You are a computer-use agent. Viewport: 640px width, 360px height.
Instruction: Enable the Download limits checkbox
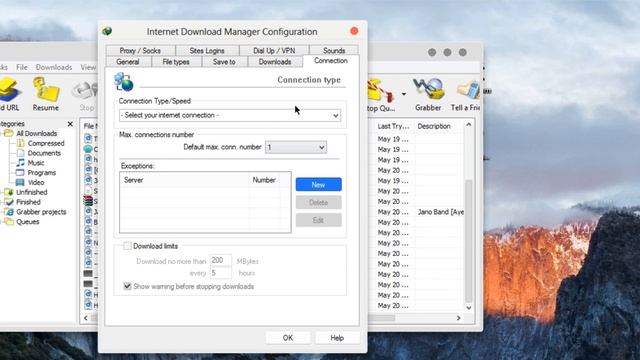[x=127, y=246]
